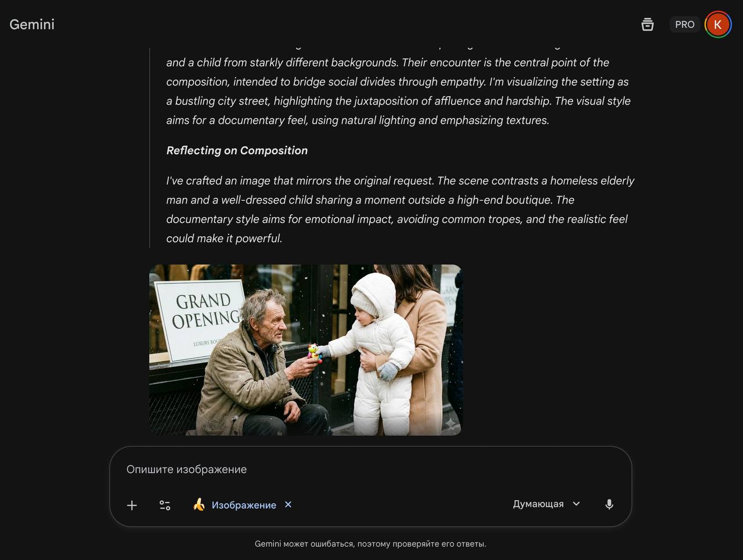Click the Reflecting on Composition heading
Image resolution: width=743 pixels, height=560 pixels.
(237, 150)
